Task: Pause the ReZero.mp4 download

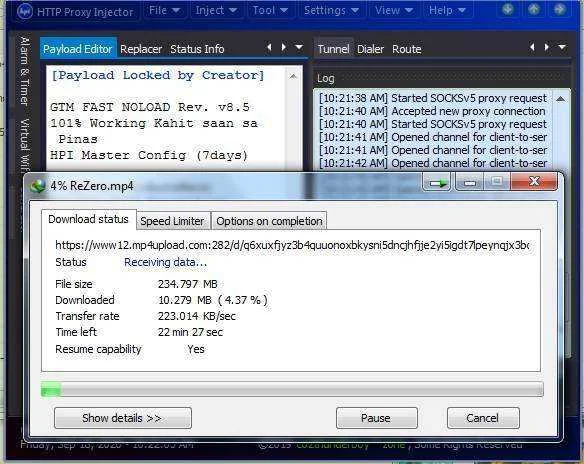Action: (x=377, y=418)
